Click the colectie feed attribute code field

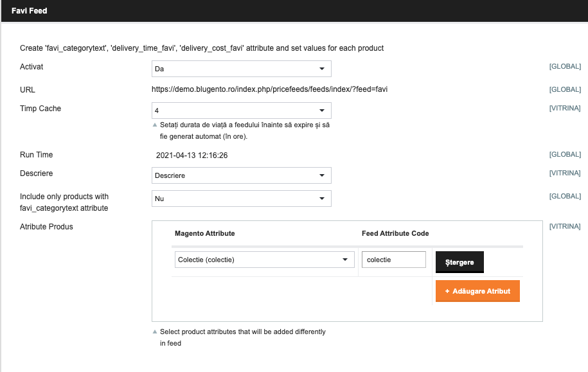pos(394,260)
